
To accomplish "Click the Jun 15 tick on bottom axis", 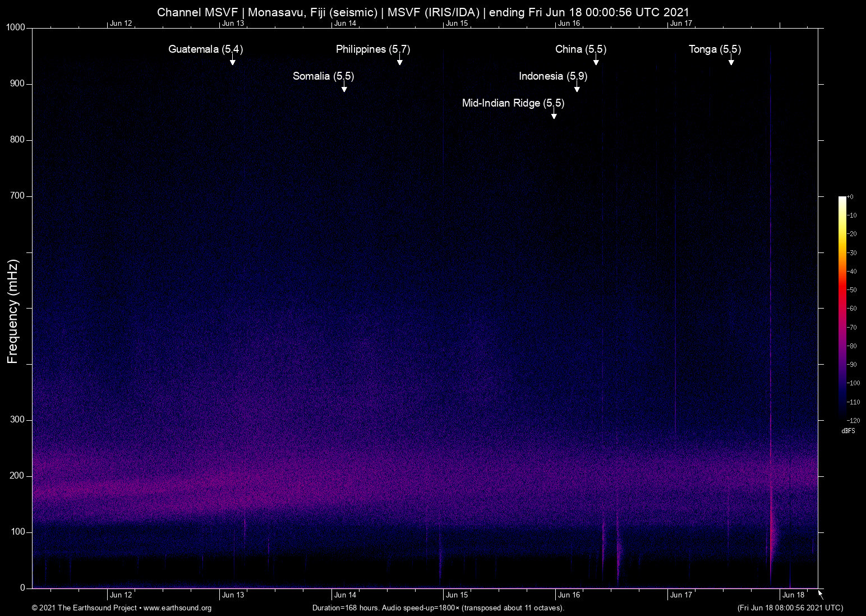I will (457, 595).
